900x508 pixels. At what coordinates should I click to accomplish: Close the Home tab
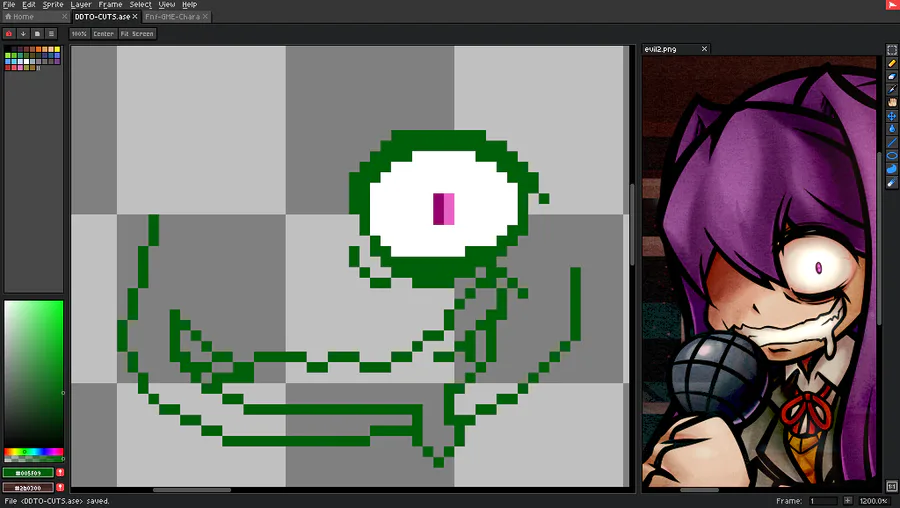(x=64, y=17)
